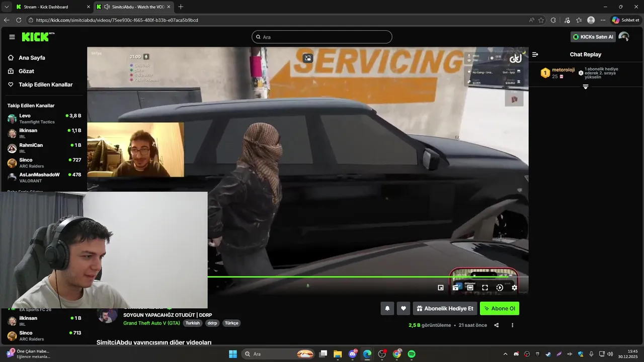Image resolution: width=644 pixels, height=362 pixels.
Task: Open Levo channel in sidebar
Action: [44, 119]
